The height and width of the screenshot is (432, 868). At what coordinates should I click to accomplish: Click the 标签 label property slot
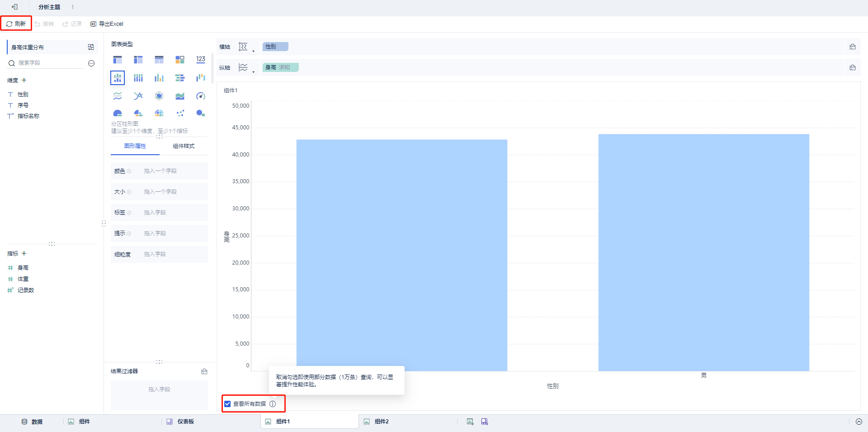[x=159, y=213]
